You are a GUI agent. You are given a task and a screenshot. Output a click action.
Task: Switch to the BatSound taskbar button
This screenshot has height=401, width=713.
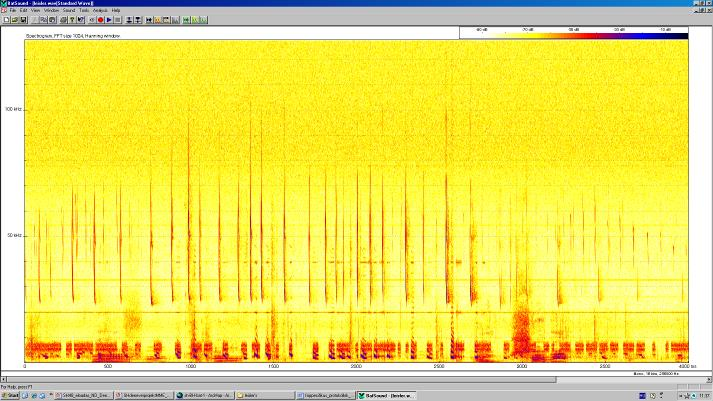[x=387, y=396]
